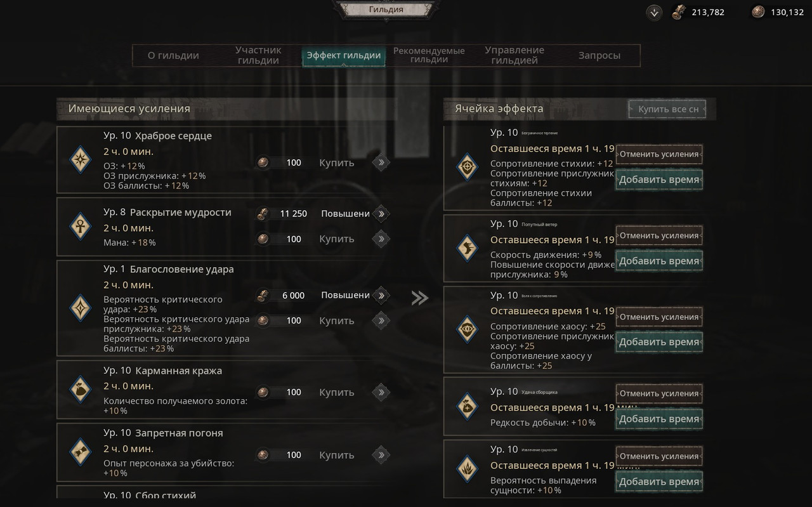Click the Благословение удара star icon
Viewport: 812px width, 507px height.
(x=81, y=308)
